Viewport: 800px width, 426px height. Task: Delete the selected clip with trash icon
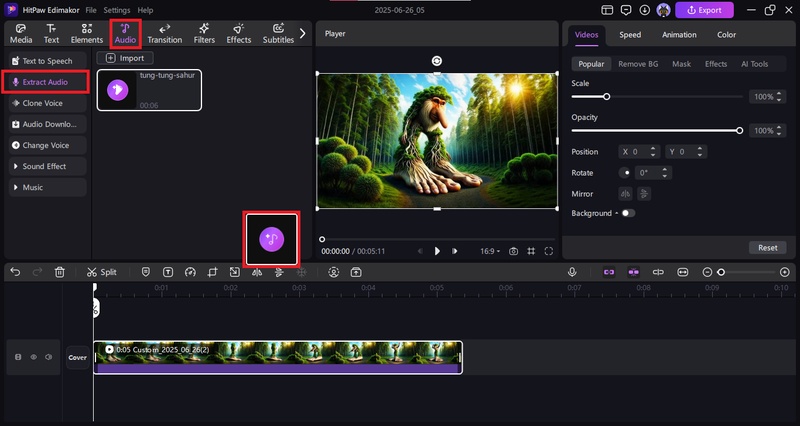pyautogui.click(x=60, y=272)
